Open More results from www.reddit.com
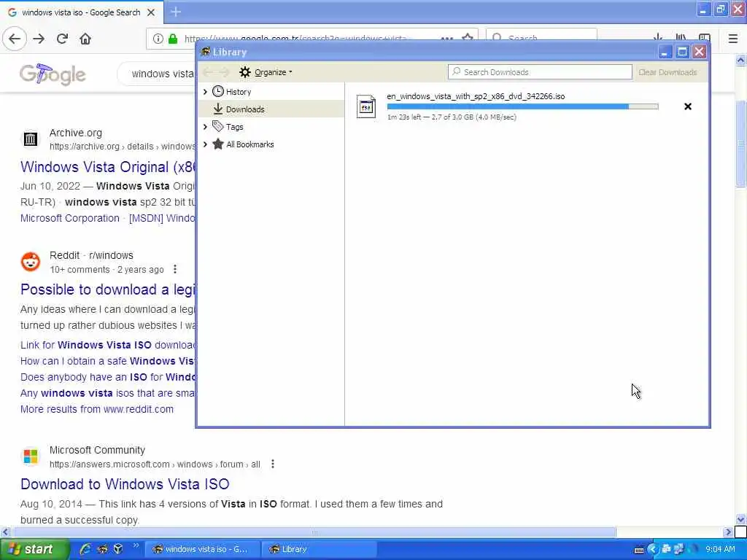Screen dimensions: 747x560 point(97,409)
